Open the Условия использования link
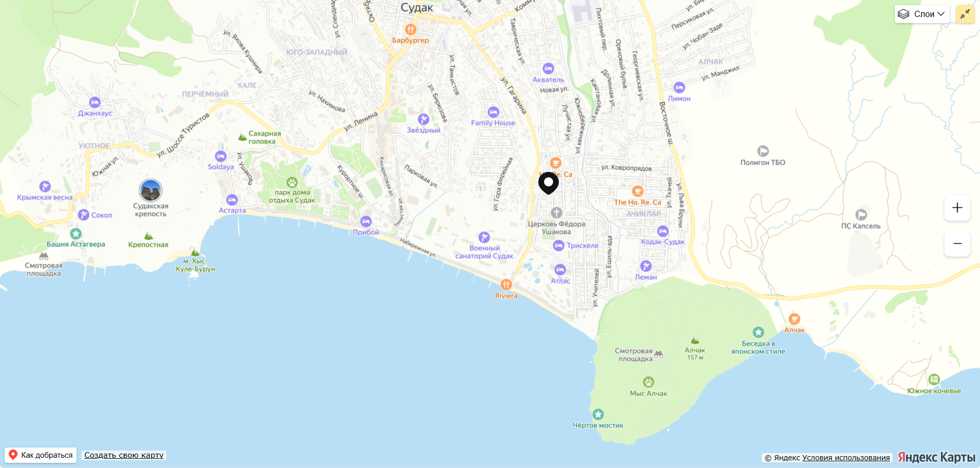This screenshot has width=980, height=468. tap(846, 458)
